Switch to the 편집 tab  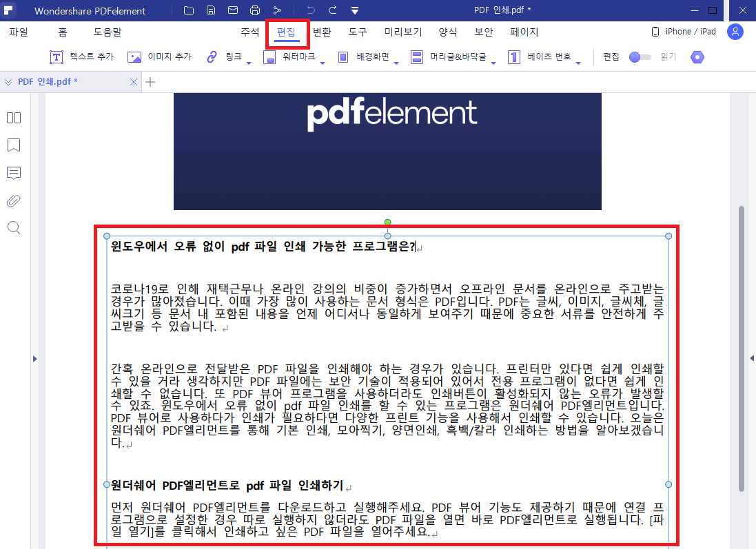(x=287, y=32)
